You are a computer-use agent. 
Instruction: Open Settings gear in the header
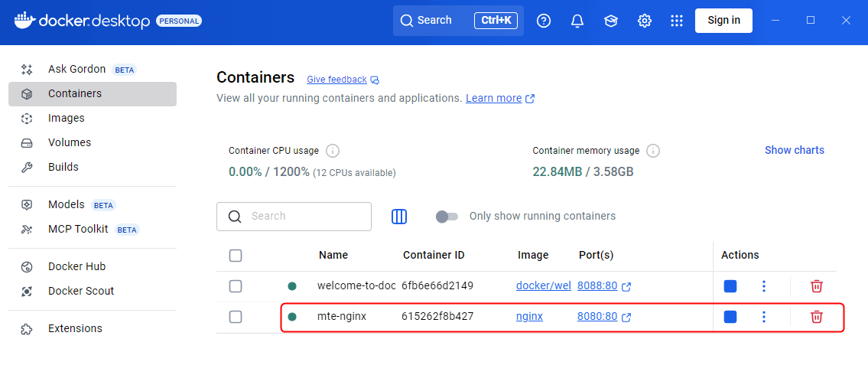click(x=645, y=21)
